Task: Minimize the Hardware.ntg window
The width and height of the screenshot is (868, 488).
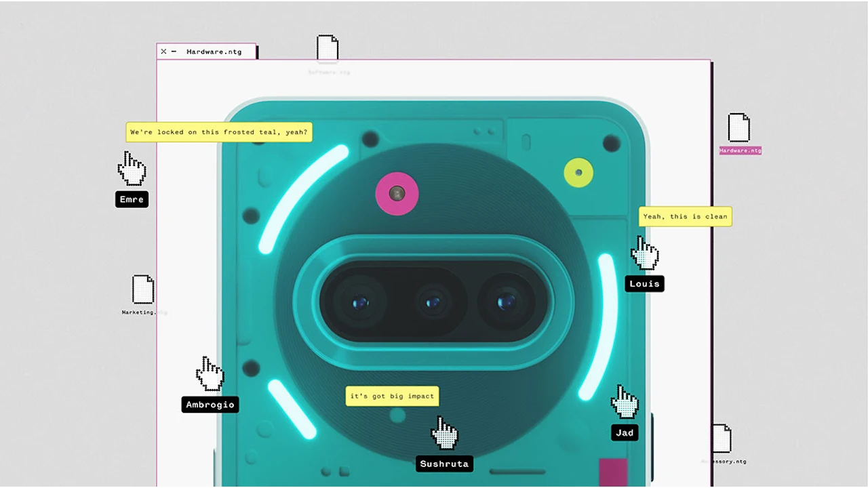Action: [174, 52]
